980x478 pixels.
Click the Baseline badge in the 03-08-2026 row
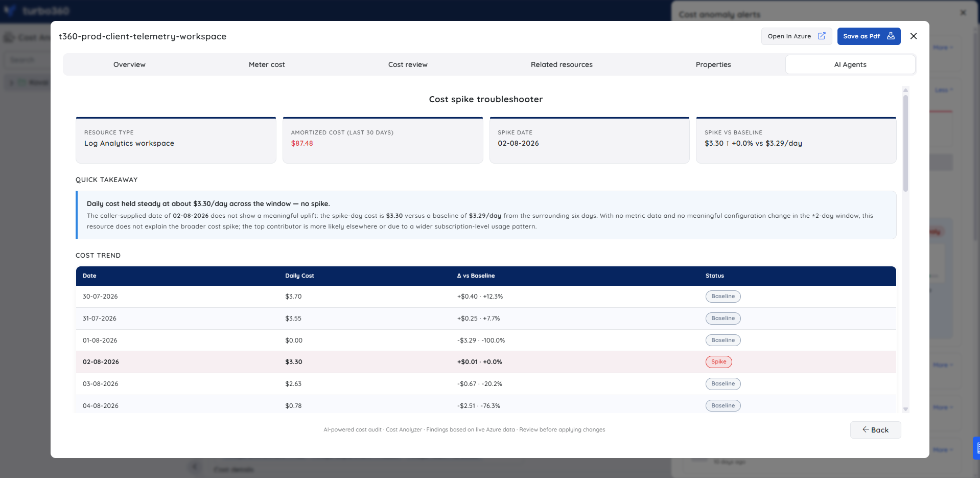tap(723, 384)
